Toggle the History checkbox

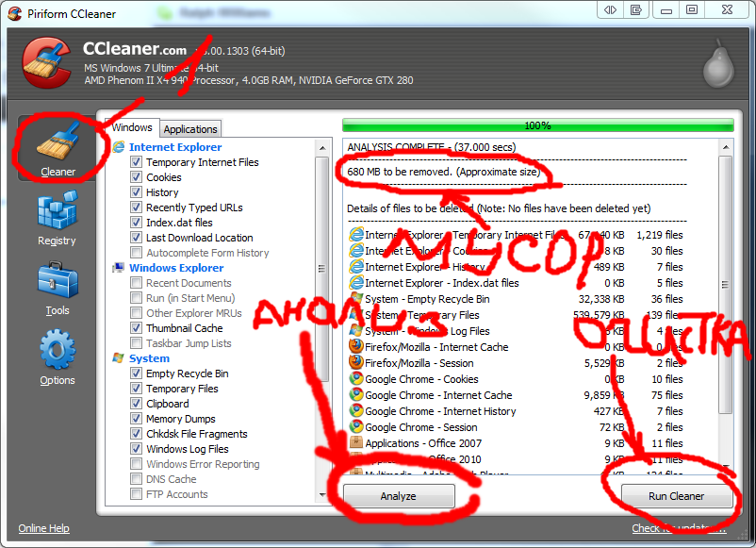click(137, 192)
